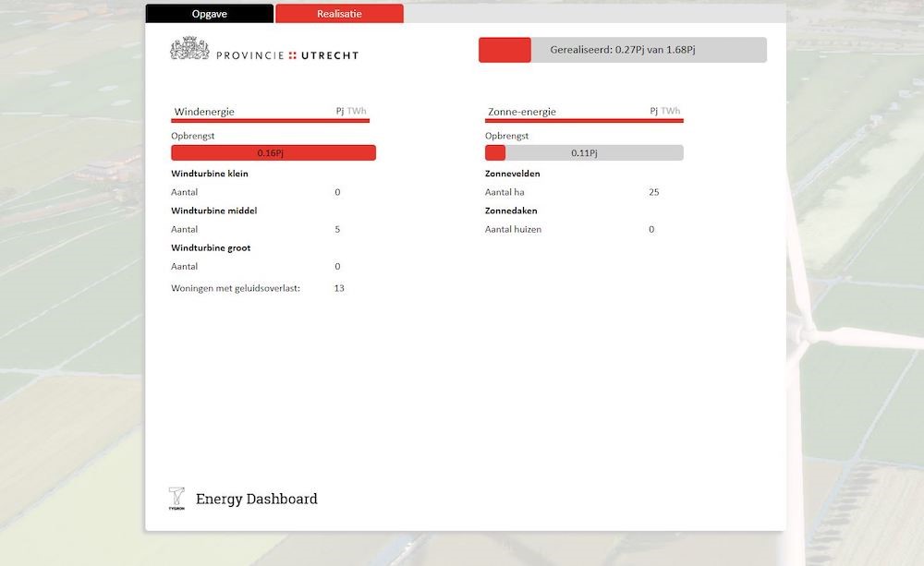
Task: Click the Zonne-energie section heading
Action: pyautogui.click(x=522, y=112)
